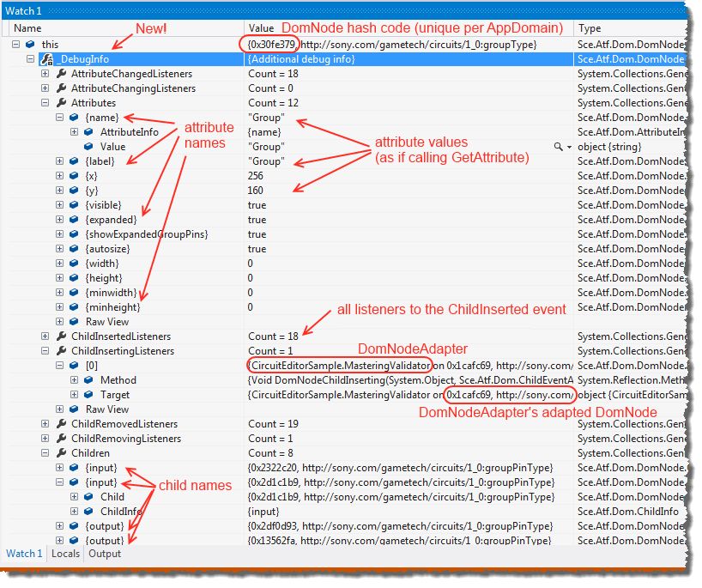This screenshot has height=588, width=702.
Task: Expand AttributeChangingListeners row
Action: pos(45,88)
